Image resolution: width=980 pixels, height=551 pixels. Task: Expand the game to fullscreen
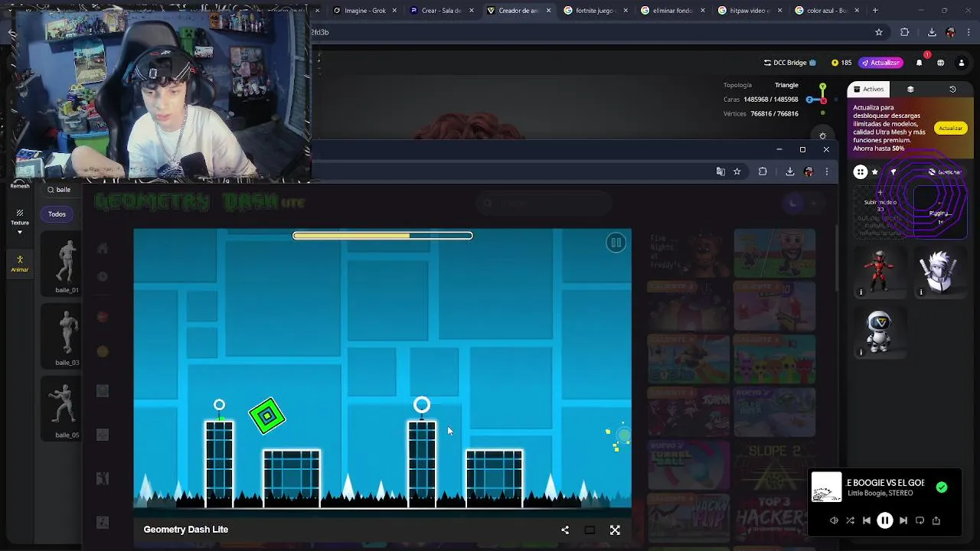pos(615,530)
